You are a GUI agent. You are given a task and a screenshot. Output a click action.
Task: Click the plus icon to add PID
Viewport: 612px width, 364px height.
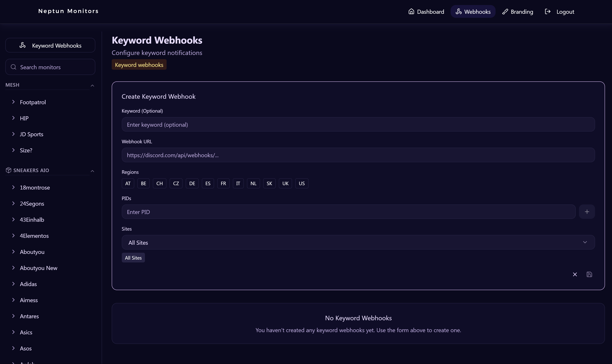[587, 212]
